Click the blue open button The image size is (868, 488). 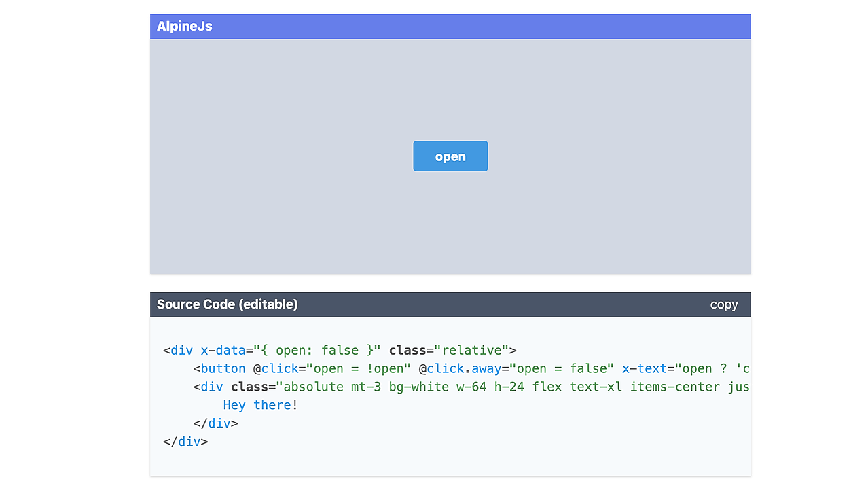[x=450, y=156]
